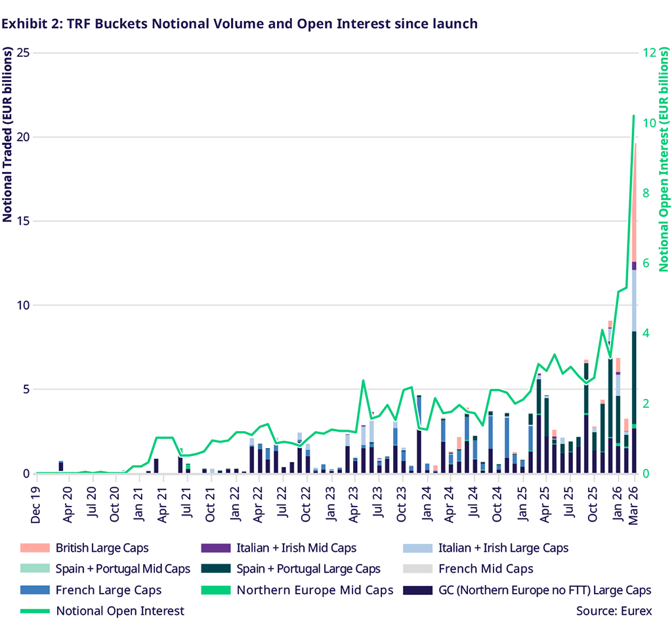Click the Dec 19 x-axis label
Screen dimensions: 672x639
click(x=37, y=505)
